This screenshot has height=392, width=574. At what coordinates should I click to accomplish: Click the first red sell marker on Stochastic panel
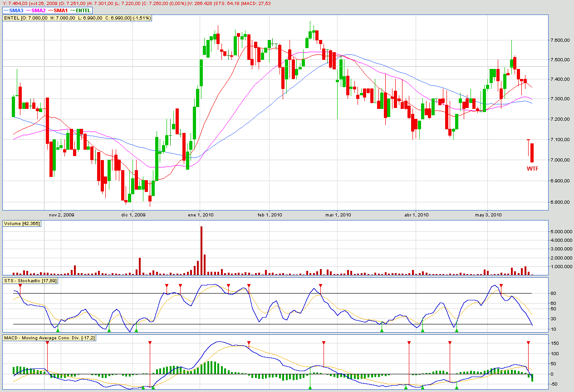(20, 285)
